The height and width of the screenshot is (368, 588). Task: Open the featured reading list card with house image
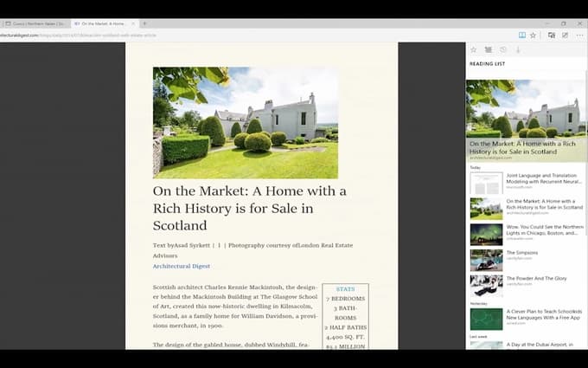click(x=526, y=120)
